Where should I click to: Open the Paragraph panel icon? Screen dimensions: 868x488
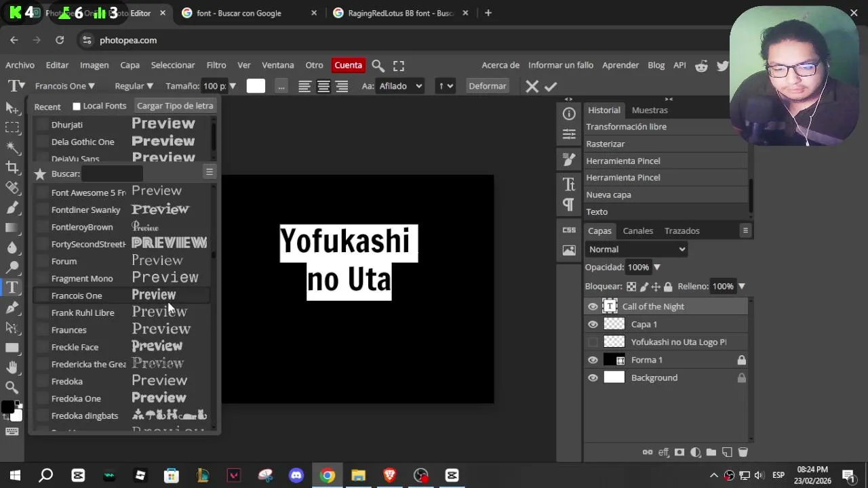point(569,205)
